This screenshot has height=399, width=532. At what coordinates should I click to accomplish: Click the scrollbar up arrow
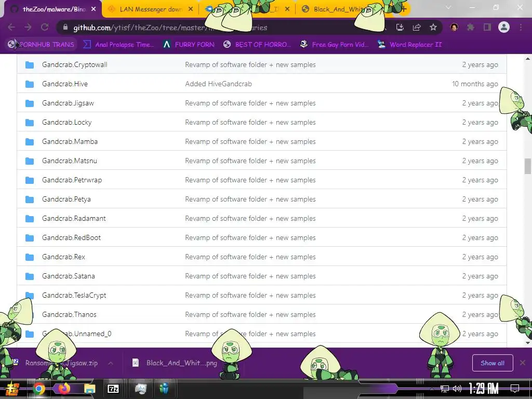pos(528,59)
